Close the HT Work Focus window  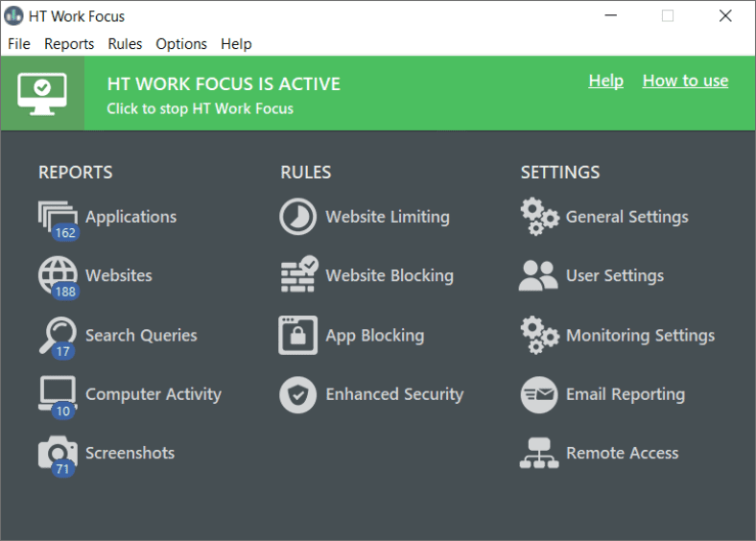pyautogui.click(x=725, y=16)
